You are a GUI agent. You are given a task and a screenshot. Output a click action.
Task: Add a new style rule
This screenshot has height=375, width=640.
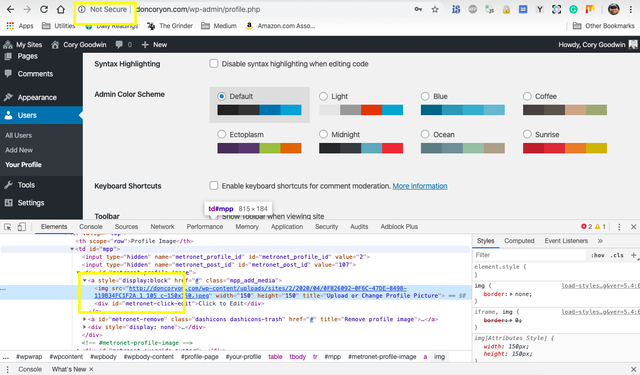[x=633, y=255]
